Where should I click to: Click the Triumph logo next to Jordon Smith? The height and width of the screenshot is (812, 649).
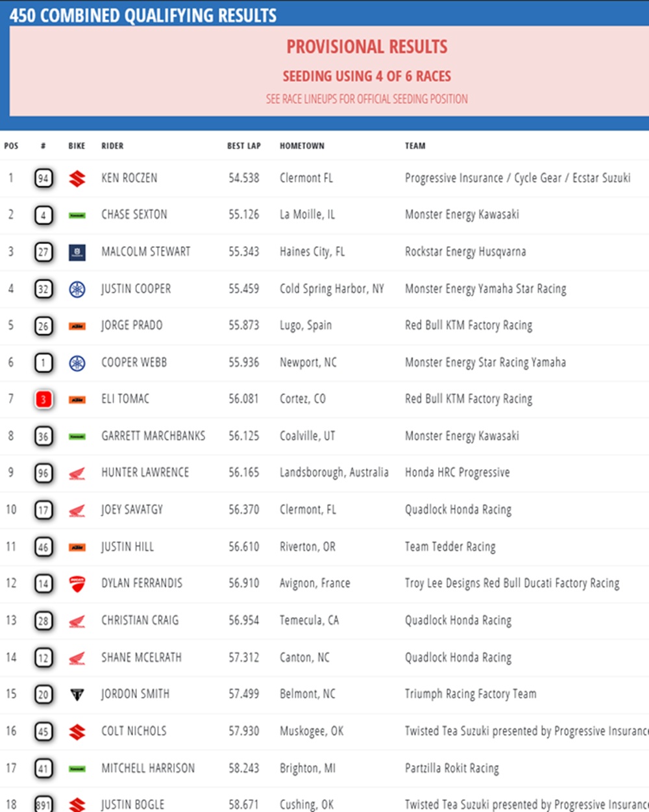click(77, 695)
